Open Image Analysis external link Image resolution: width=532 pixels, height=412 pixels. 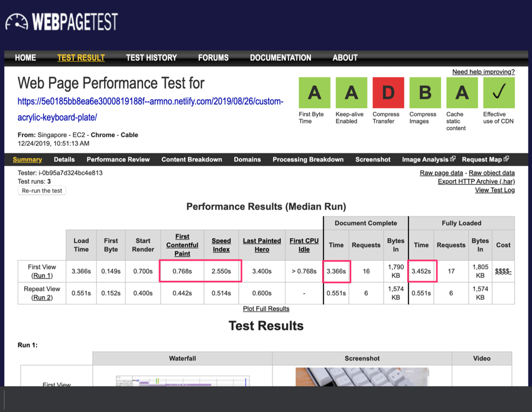[429, 160]
